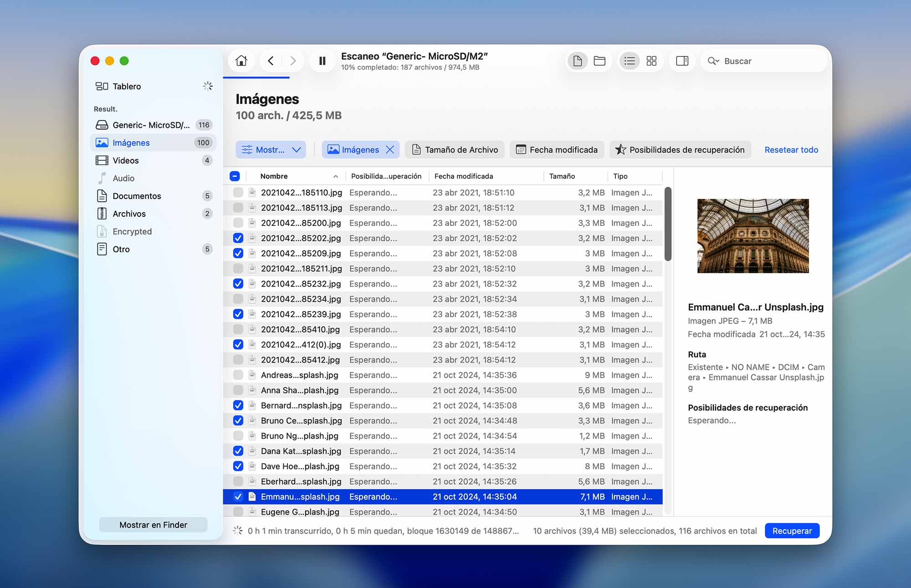Screen dimensions: 911x588
Task: Click the Buscar search field
Action: click(x=764, y=61)
